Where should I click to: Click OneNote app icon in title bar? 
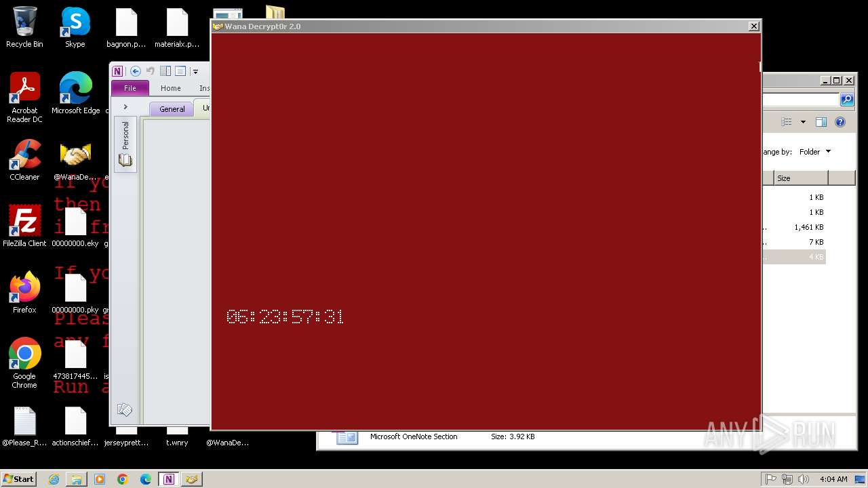coord(117,71)
